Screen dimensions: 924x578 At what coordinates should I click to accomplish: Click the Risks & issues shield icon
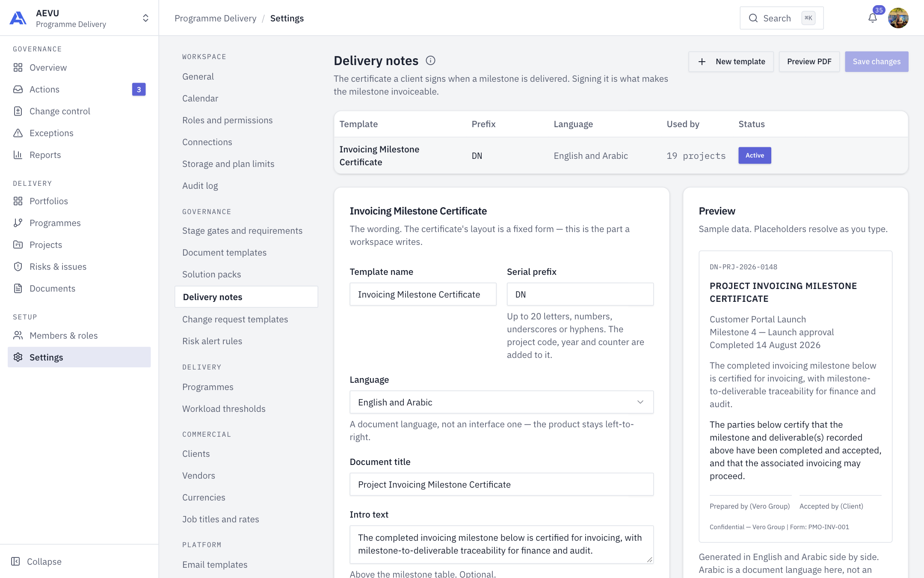click(x=18, y=267)
